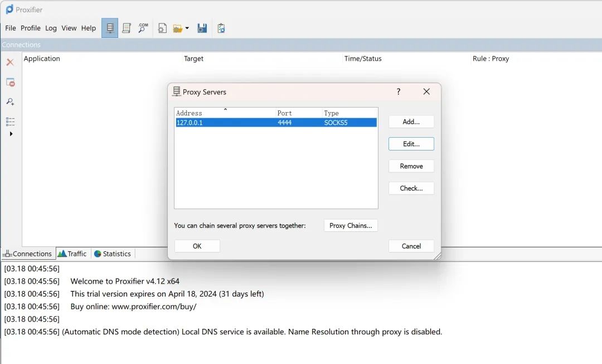Open the Profile menu
Viewport: 602px width, 364px height.
pyautogui.click(x=30, y=28)
